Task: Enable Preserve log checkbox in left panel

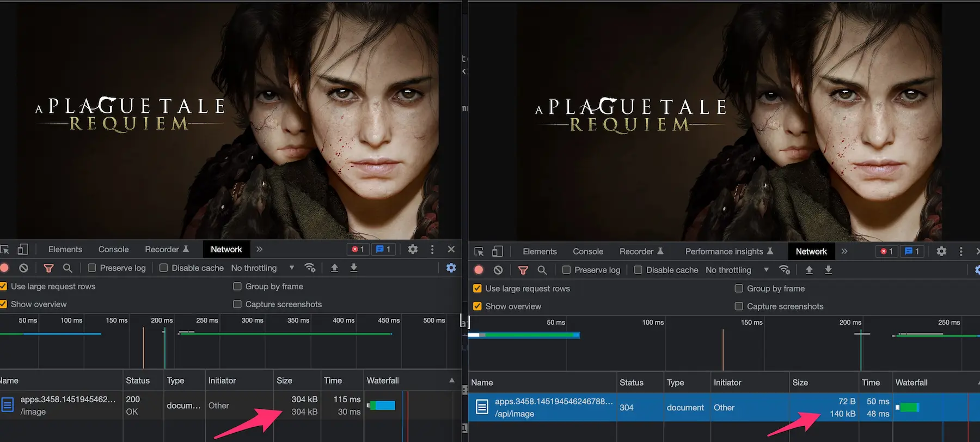Action: tap(92, 268)
